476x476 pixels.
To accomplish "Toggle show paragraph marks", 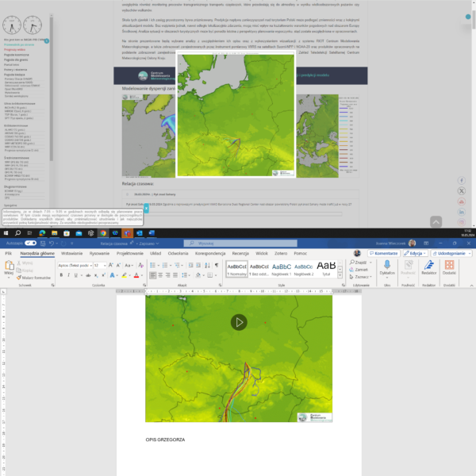I will (217, 265).
